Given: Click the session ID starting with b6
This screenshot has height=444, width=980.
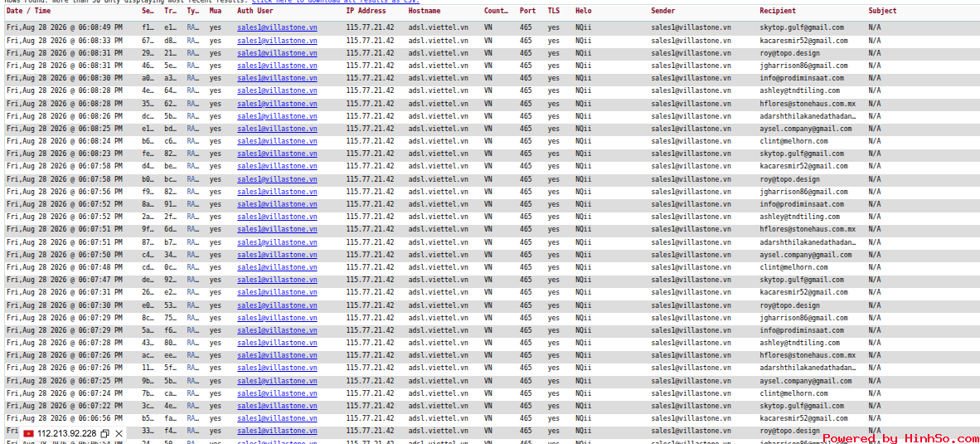Looking at the screenshot, I should [148, 141].
